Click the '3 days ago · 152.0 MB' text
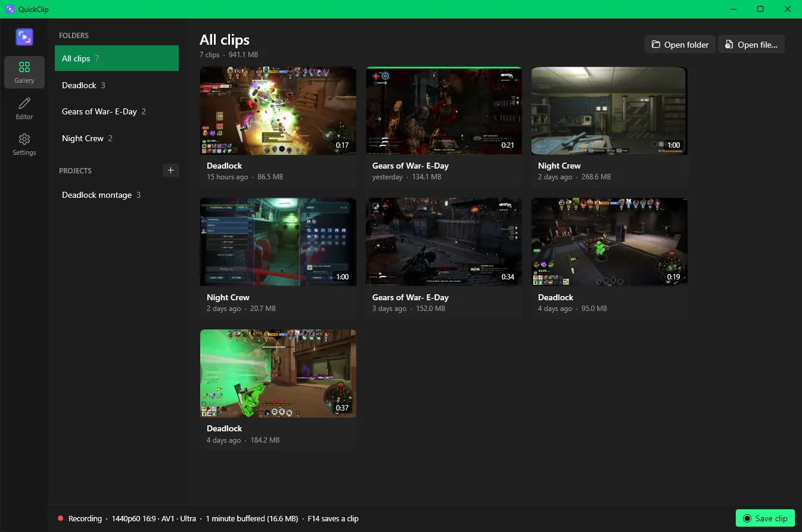The width and height of the screenshot is (802, 532). [x=409, y=309]
